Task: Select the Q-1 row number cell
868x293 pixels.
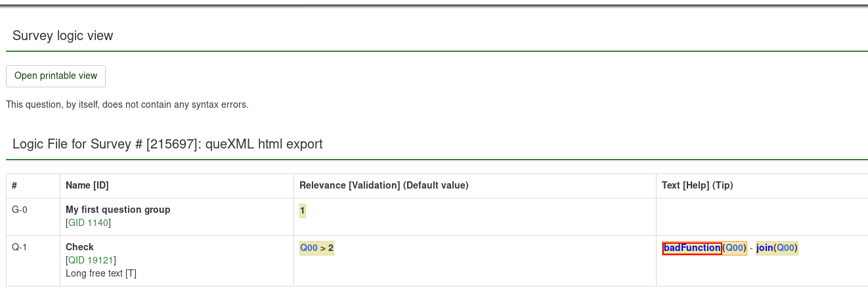Action: pyautogui.click(x=20, y=248)
